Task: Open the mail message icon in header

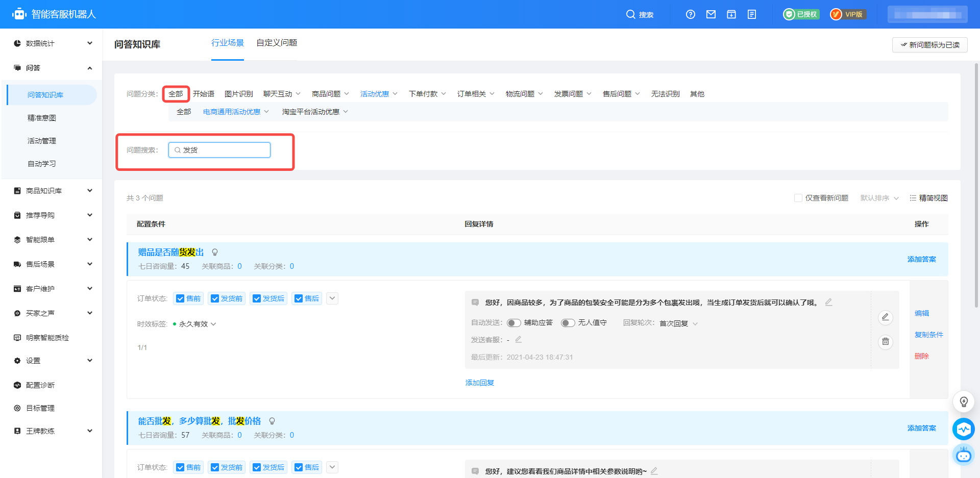Action: pos(711,14)
